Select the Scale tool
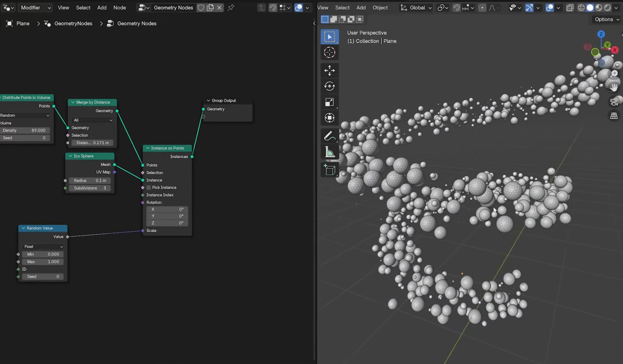 pyautogui.click(x=329, y=102)
